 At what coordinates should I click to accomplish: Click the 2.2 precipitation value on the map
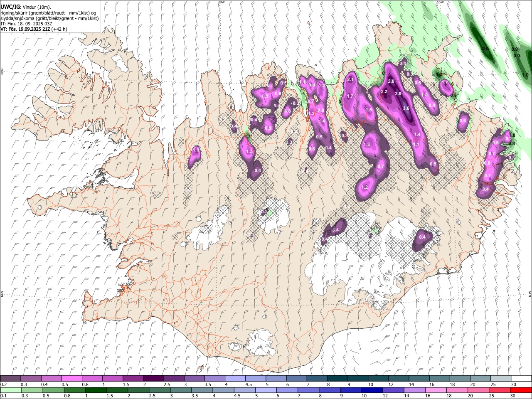pos(384,91)
